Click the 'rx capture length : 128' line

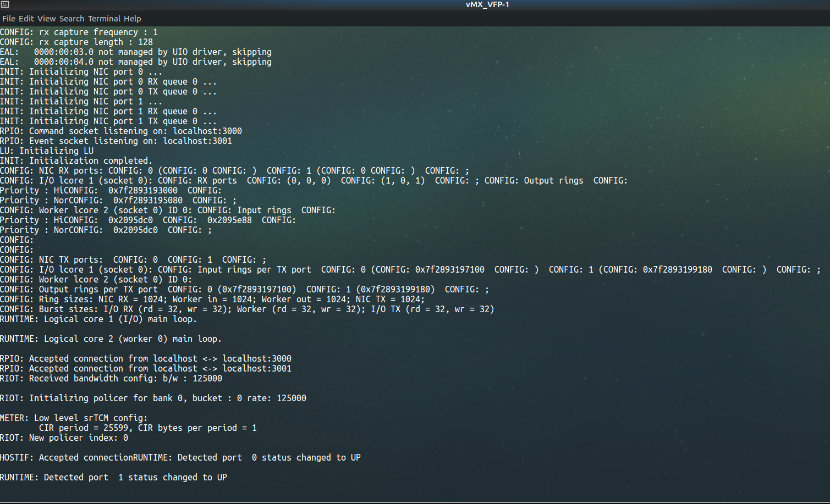(76, 42)
